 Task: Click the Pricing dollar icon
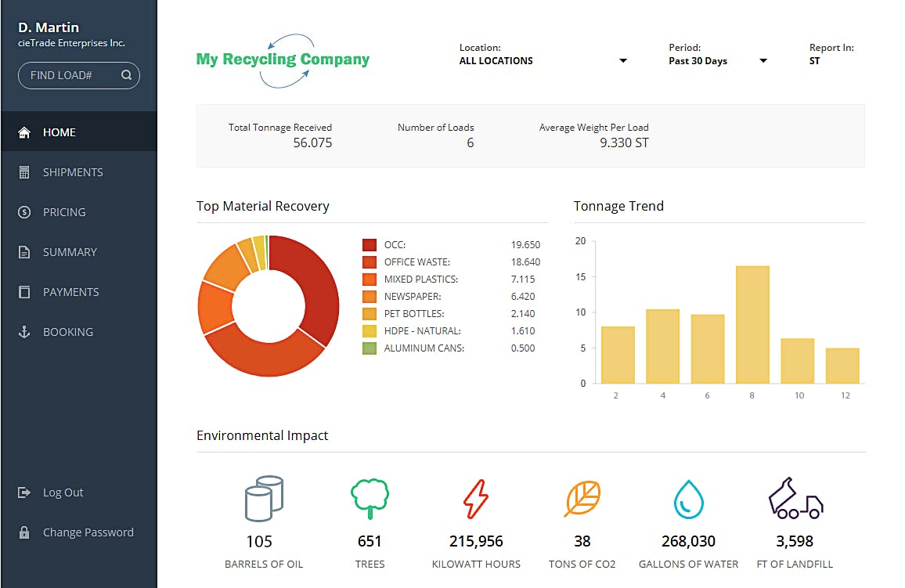pos(23,212)
